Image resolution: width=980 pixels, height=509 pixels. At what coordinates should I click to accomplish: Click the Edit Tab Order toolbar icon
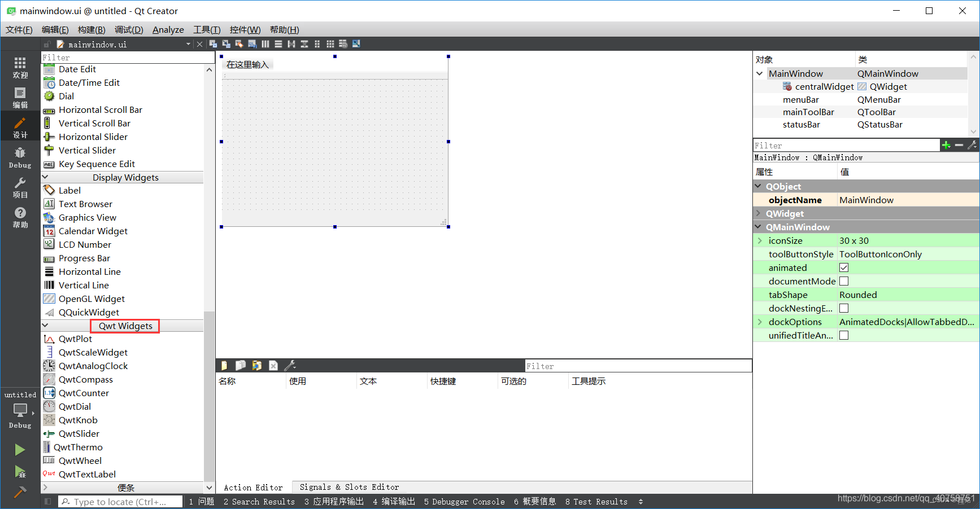click(x=252, y=43)
